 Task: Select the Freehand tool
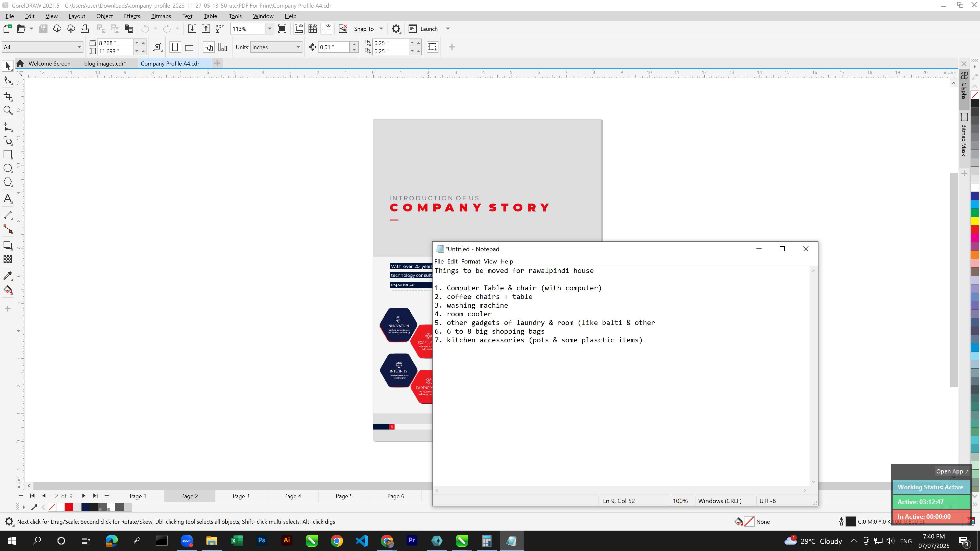pyautogui.click(x=8, y=127)
